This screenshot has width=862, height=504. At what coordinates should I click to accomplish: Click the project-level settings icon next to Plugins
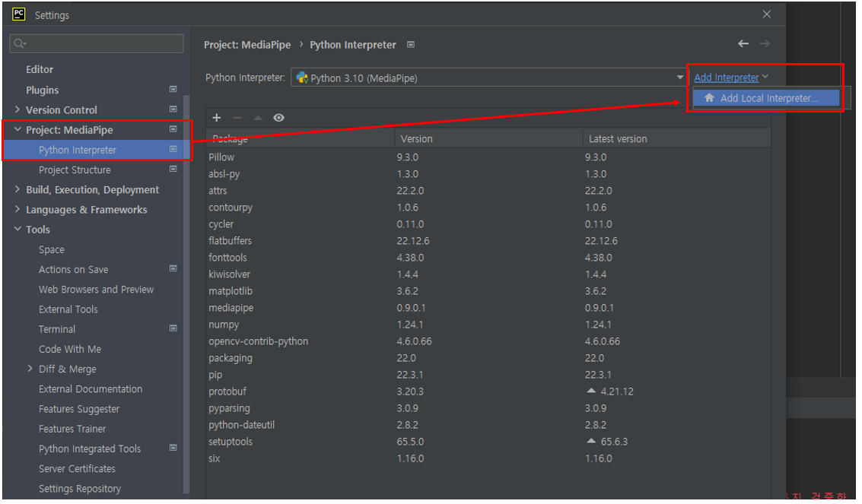pyautogui.click(x=173, y=89)
